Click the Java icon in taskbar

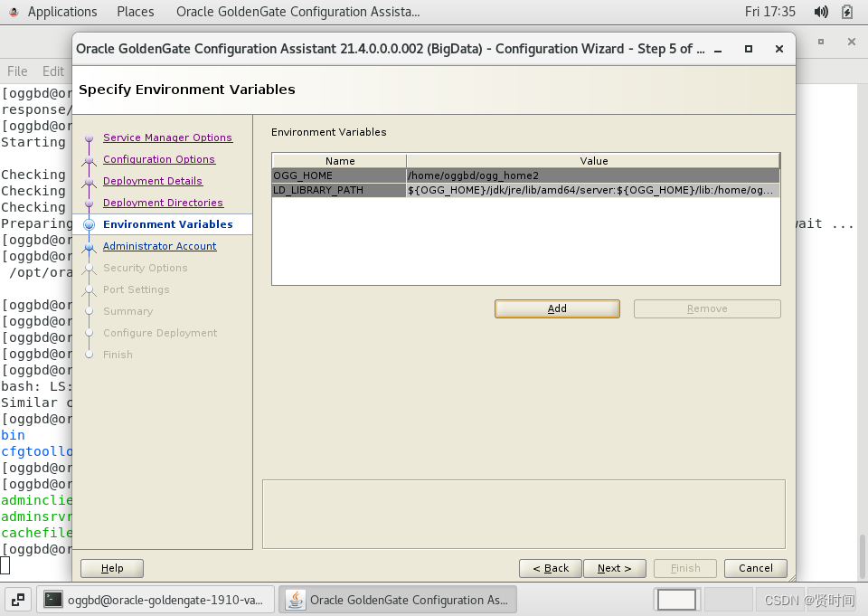pos(296,600)
